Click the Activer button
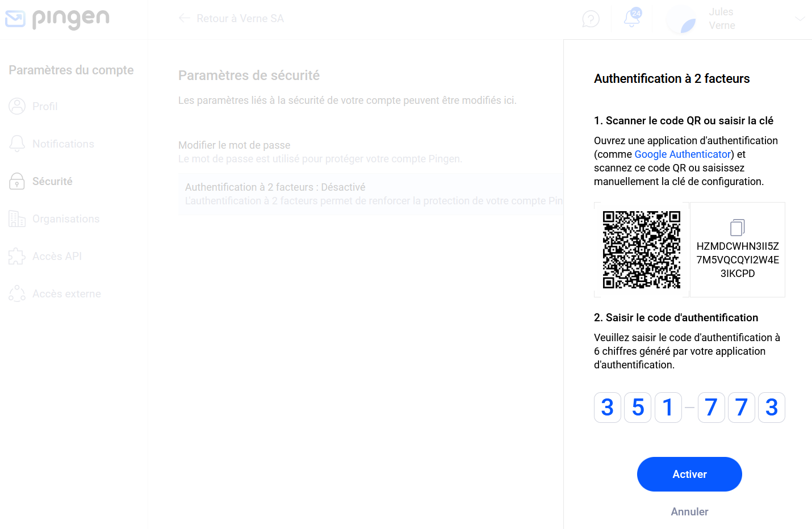 click(x=689, y=474)
